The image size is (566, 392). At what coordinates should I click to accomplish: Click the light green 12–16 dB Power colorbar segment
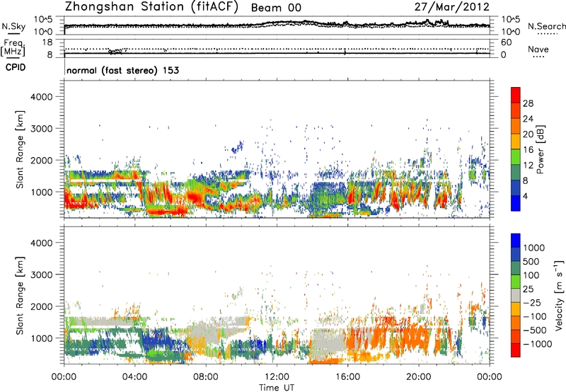click(516, 157)
